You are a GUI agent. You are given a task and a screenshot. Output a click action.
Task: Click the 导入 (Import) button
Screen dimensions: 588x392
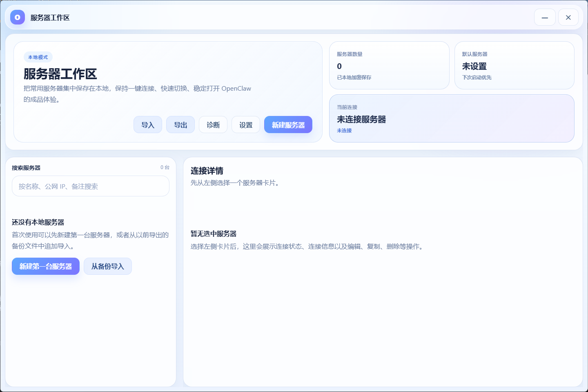click(x=147, y=125)
